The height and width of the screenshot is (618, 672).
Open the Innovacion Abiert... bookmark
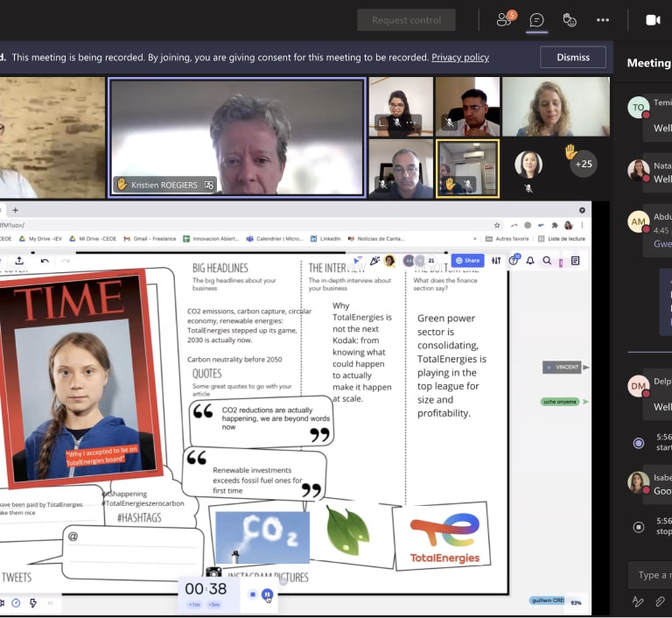(x=211, y=238)
